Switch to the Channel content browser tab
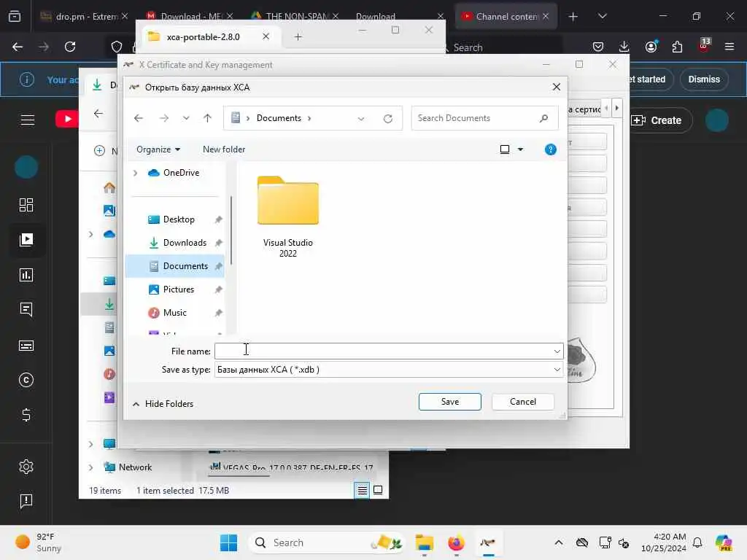Screen dimensions: 747x560 pyautogui.click(x=505, y=16)
